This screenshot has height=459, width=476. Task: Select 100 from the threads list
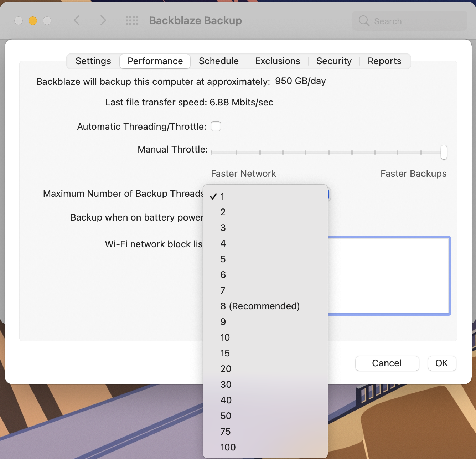pyautogui.click(x=228, y=447)
